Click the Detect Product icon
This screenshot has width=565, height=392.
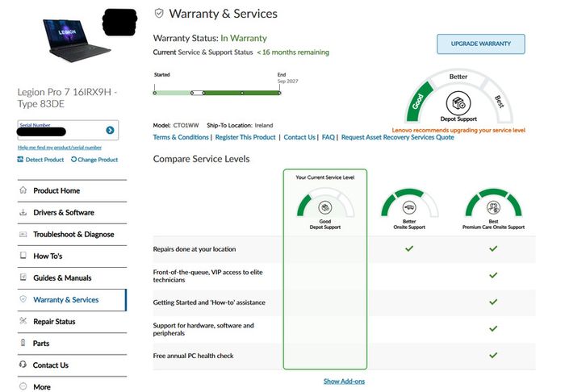click(x=20, y=159)
